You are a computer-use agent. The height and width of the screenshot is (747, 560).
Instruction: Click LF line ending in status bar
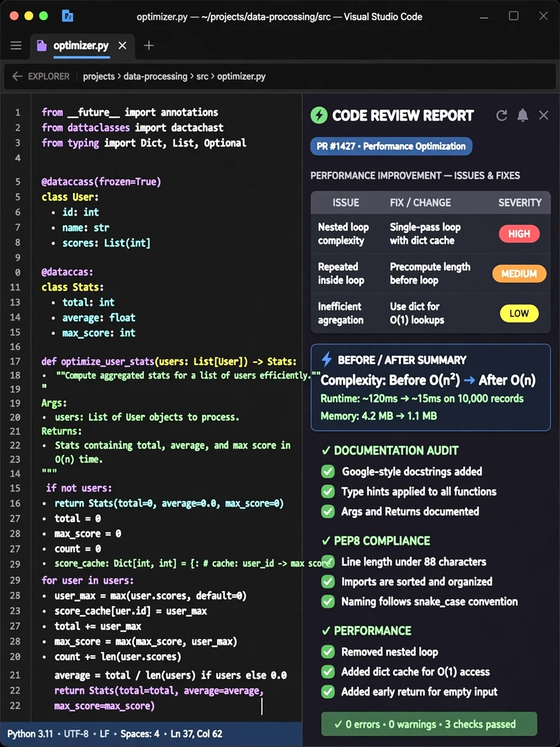click(x=105, y=734)
